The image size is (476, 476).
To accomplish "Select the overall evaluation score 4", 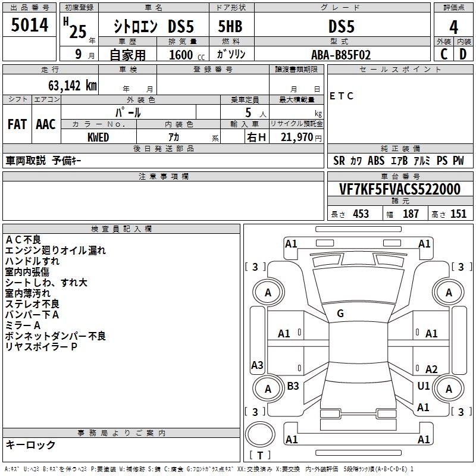I will [x=454, y=26].
